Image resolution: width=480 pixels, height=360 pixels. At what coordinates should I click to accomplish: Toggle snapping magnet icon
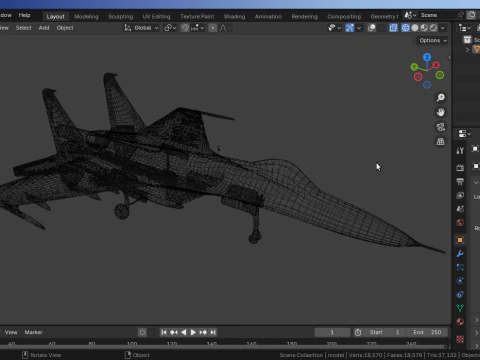(x=185, y=28)
